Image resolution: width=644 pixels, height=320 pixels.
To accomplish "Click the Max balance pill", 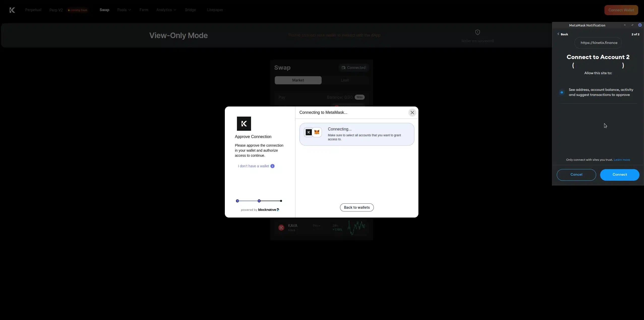I will coord(359,97).
